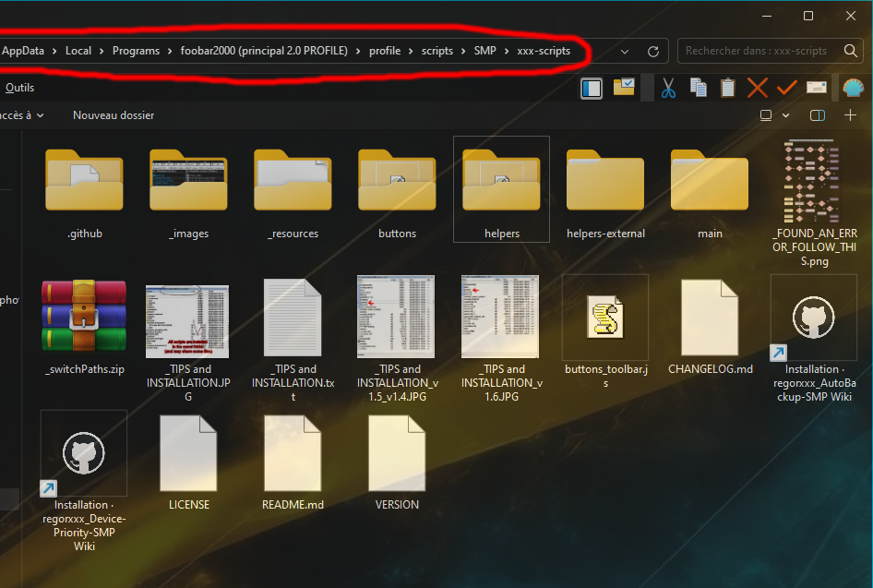The height and width of the screenshot is (588, 873).
Task: Expand chevron after Local in address bar
Action: tap(102, 51)
